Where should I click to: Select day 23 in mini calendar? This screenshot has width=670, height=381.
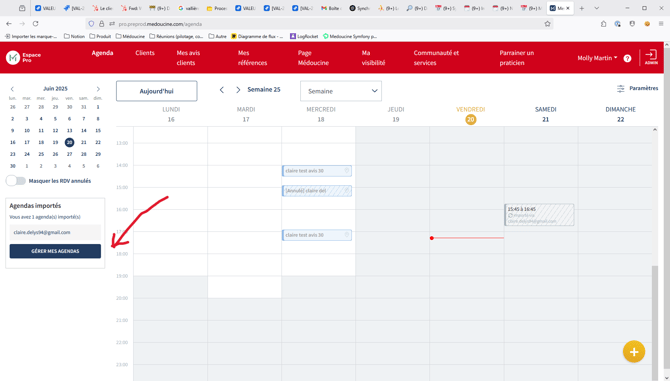pos(13,154)
